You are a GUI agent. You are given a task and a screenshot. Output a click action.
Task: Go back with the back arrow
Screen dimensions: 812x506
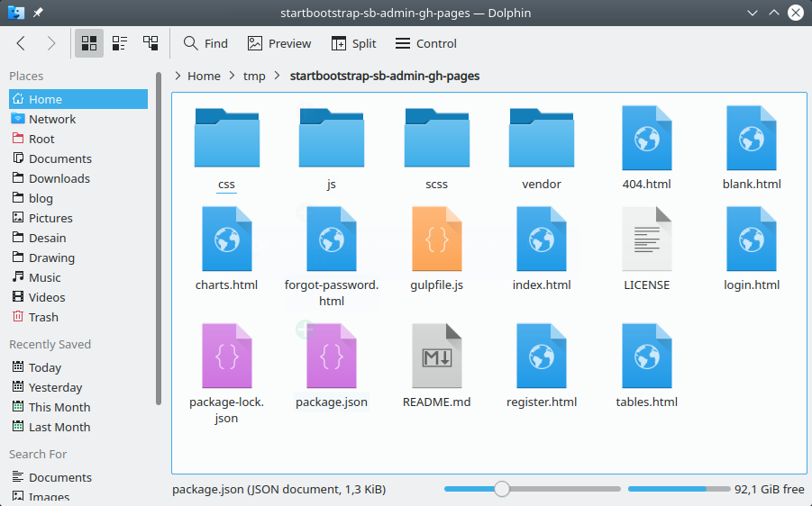click(x=21, y=43)
